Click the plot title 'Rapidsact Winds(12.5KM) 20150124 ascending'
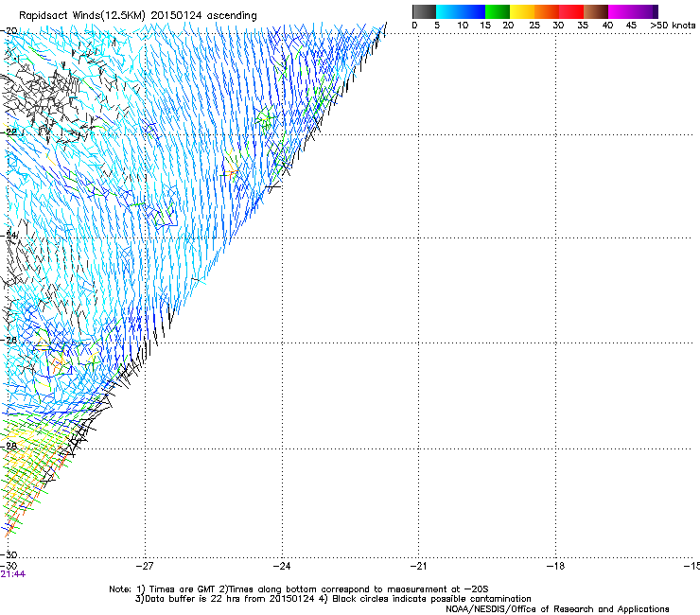 pos(138,16)
